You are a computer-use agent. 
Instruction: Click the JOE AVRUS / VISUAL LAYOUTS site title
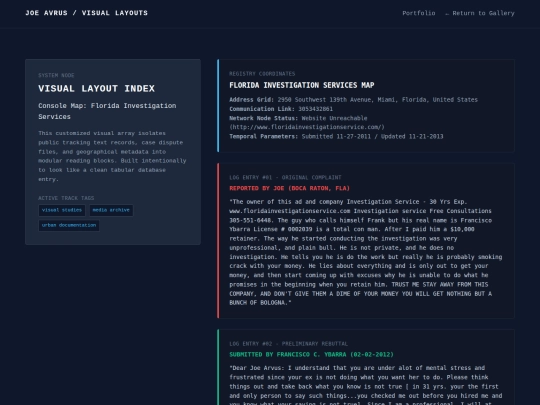click(x=86, y=13)
